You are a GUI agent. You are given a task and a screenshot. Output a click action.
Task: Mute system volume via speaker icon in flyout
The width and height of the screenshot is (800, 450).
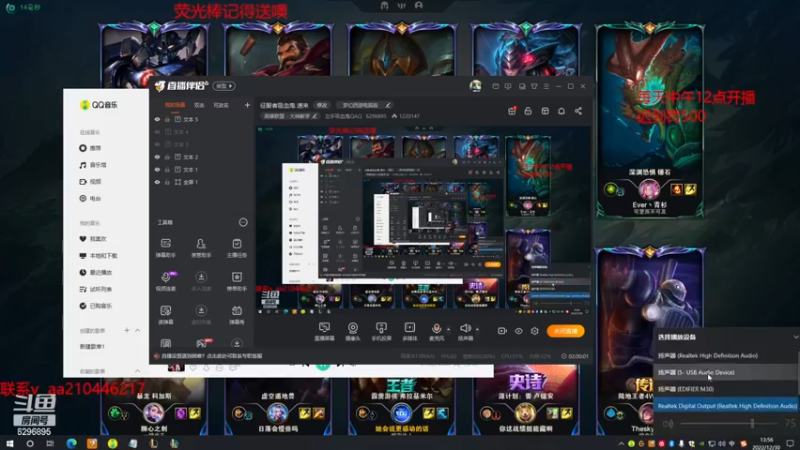[668, 423]
